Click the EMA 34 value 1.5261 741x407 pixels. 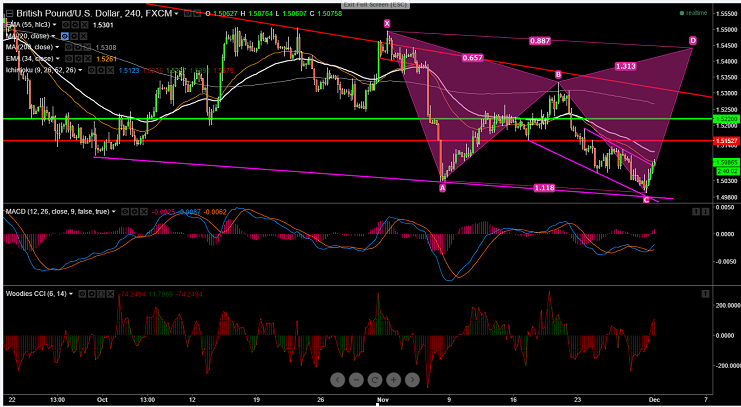(x=106, y=59)
